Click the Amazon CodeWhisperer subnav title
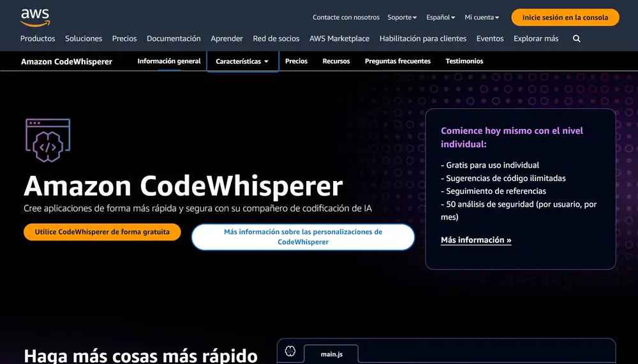The image size is (638, 364). pos(67,61)
